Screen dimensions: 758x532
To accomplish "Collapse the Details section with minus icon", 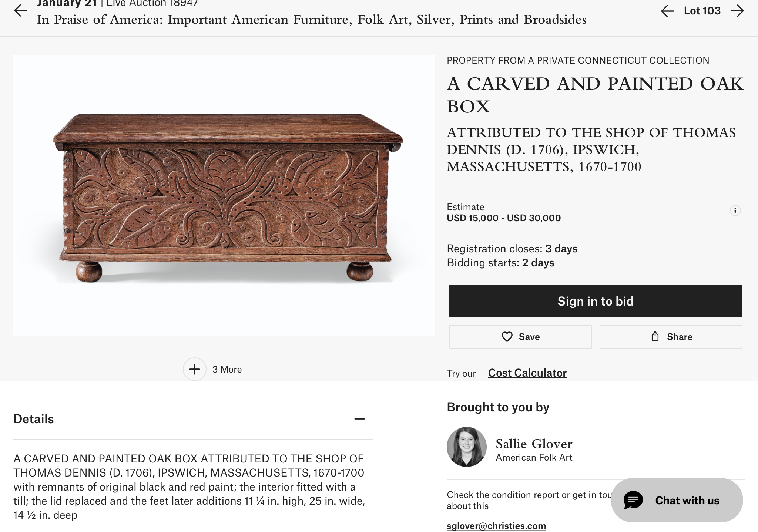I will (x=359, y=419).
